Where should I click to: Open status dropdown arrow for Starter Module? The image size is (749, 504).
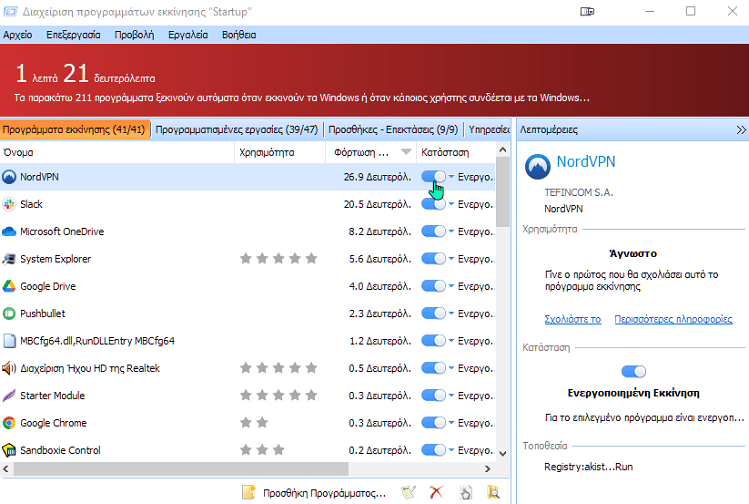pyautogui.click(x=451, y=395)
